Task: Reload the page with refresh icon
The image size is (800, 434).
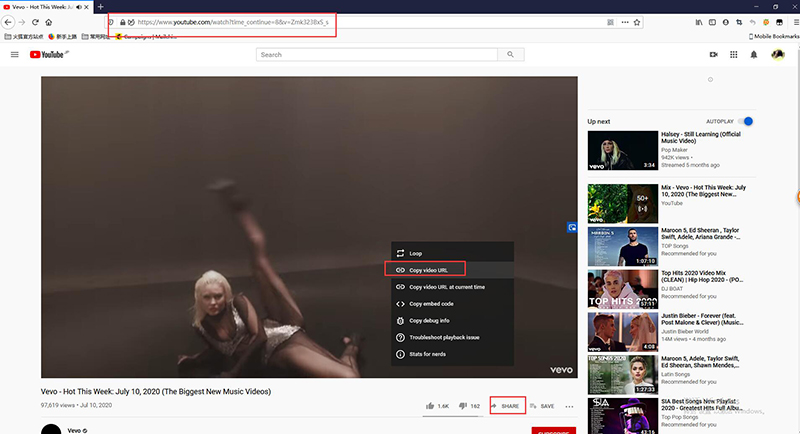Action: [x=35, y=22]
